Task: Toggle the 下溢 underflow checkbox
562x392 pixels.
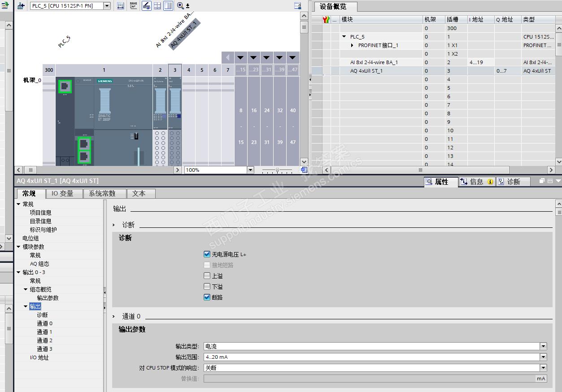Action: [x=207, y=287]
